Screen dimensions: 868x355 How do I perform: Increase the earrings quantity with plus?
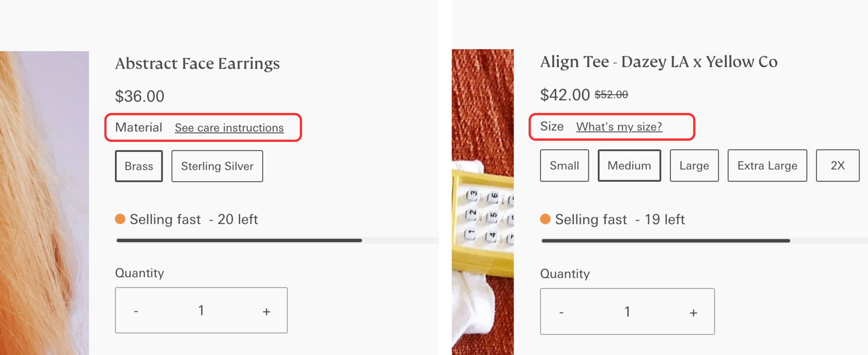click(266, 311)
